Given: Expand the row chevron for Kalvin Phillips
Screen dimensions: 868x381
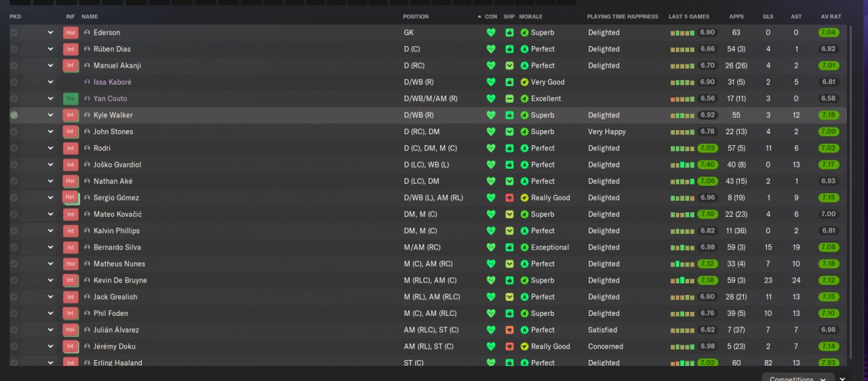Looking at the screenshot, I should tap(50, 230).
